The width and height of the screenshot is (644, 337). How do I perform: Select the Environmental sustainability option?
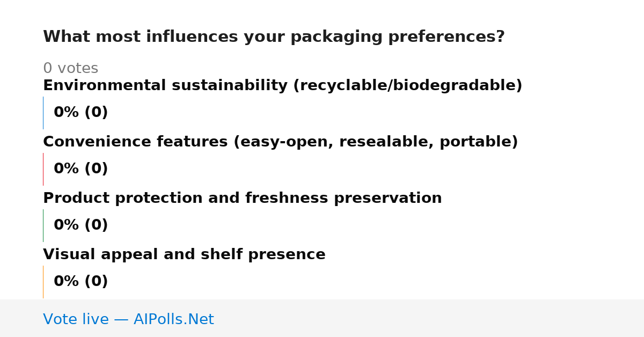click(282, 86)
